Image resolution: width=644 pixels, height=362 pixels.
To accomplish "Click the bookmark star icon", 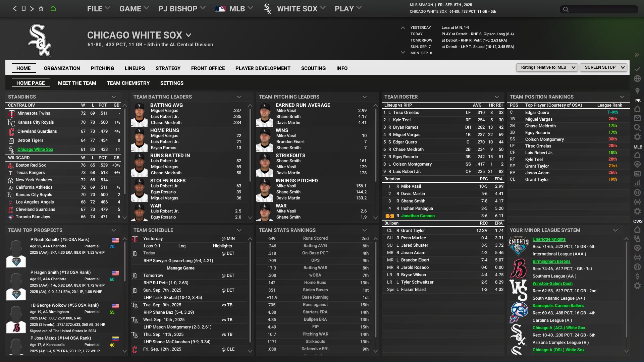I will [x=41, y=9].
